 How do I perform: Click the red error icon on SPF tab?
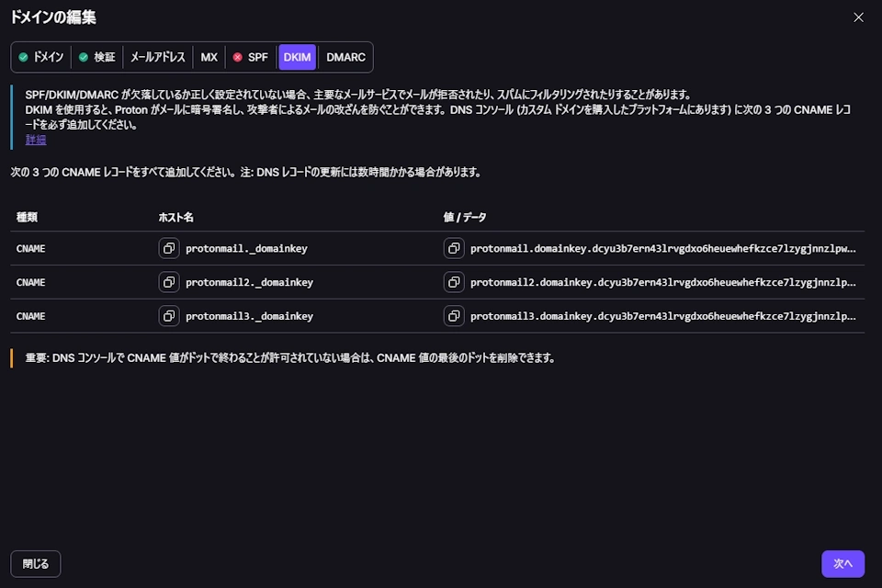(239, 56)
